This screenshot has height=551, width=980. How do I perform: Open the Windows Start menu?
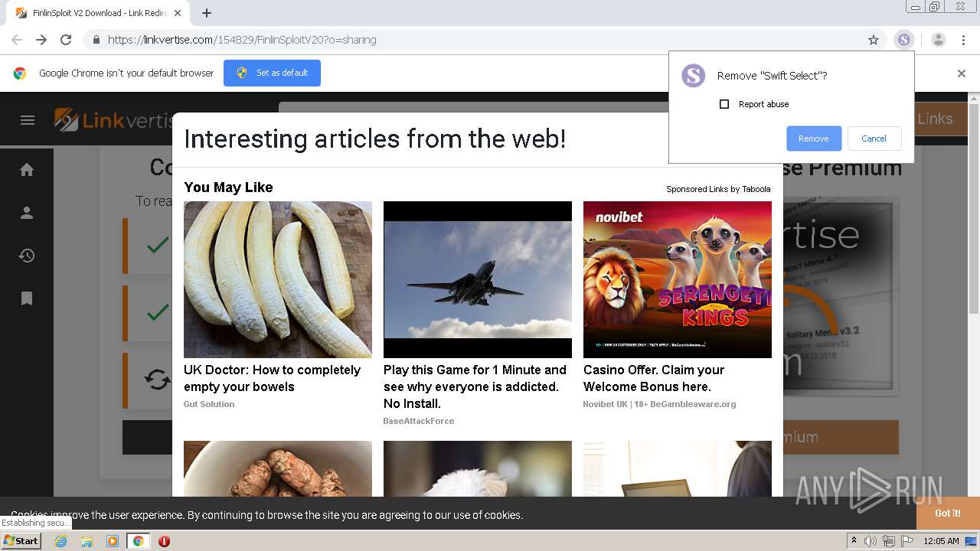pyautogui.click(x=21, y=541)
